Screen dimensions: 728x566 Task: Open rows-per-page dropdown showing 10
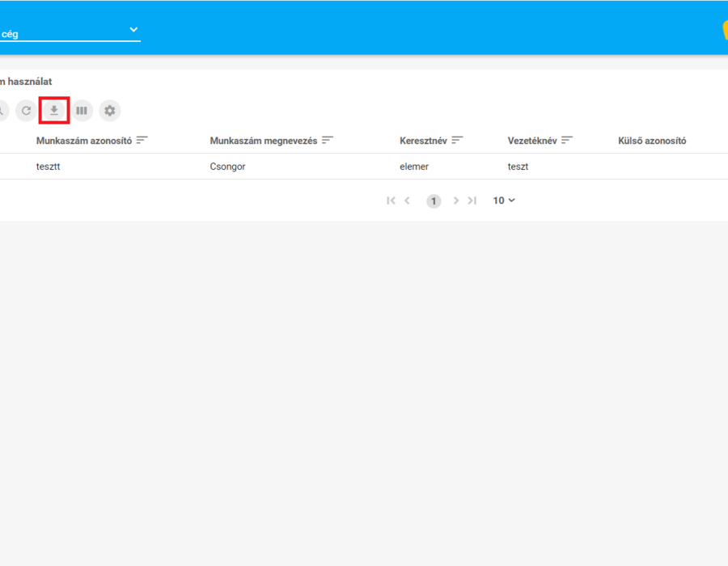click(504, 201)
